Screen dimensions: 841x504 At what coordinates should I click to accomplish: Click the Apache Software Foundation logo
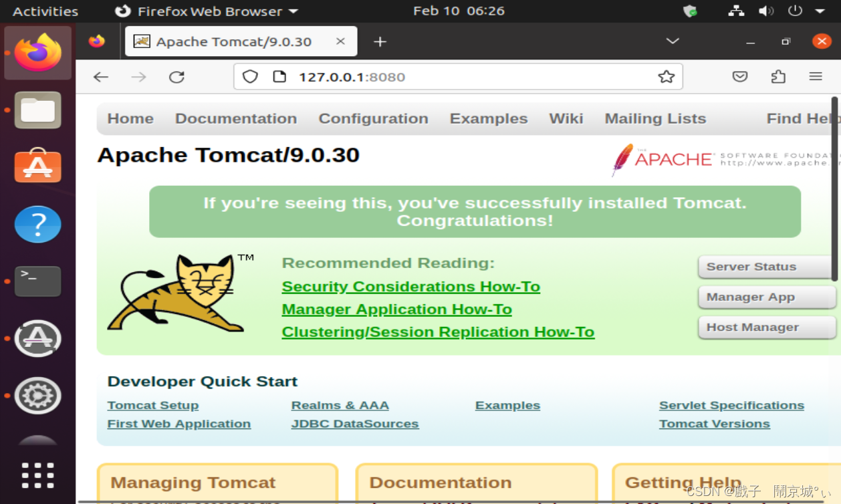725,159
